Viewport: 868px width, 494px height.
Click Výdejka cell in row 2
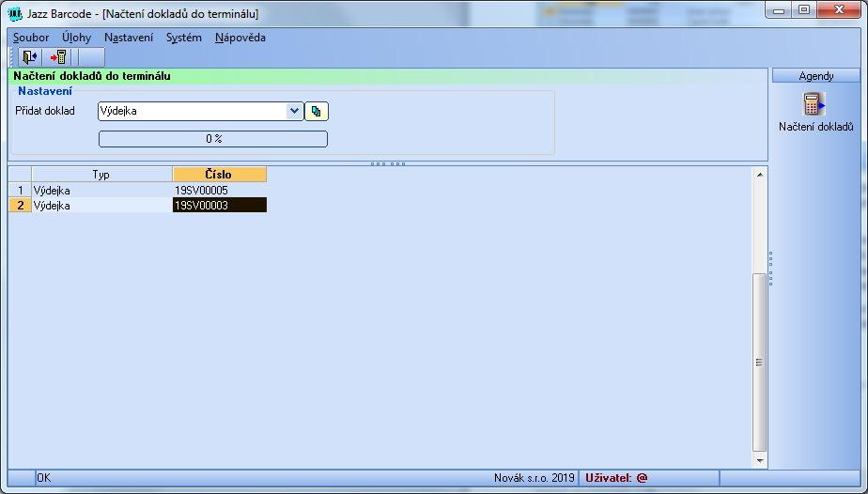click(101, 206)
